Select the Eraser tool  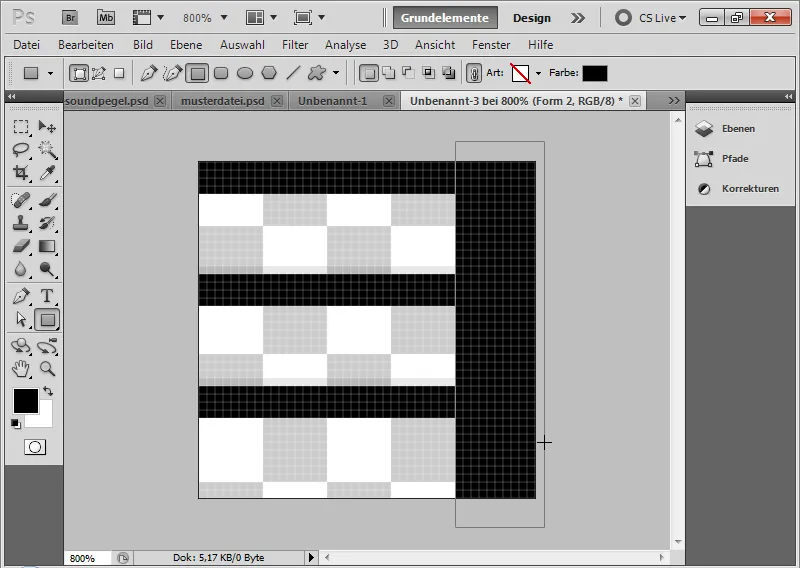(21, 246)
